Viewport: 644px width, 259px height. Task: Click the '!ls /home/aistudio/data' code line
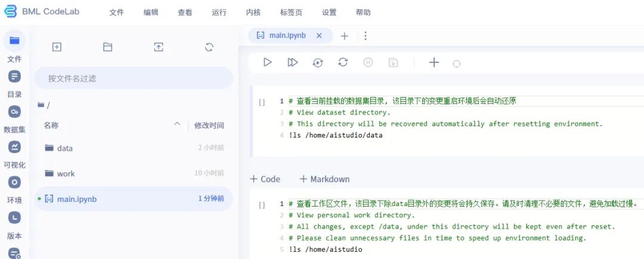tap(336, 135)
